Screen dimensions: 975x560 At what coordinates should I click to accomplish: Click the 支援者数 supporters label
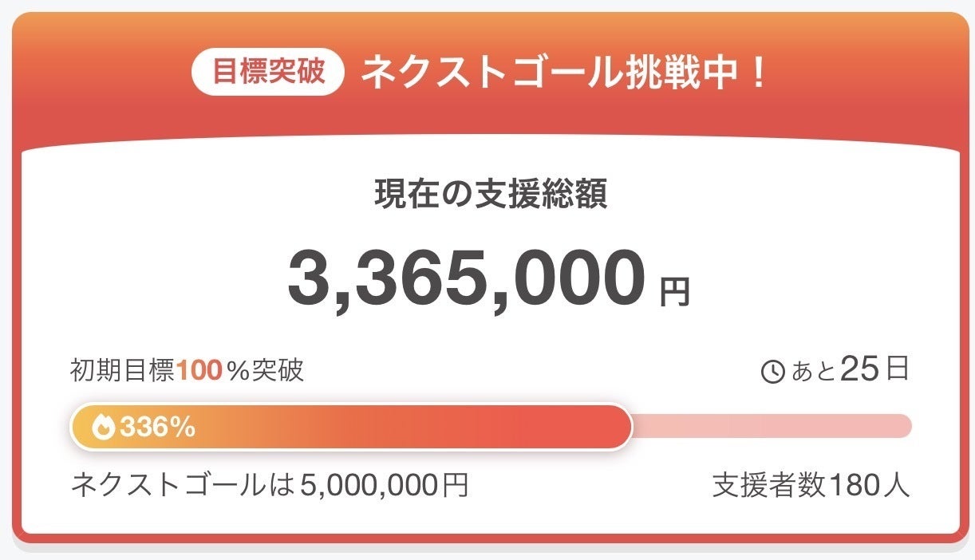click(x=769, y=485)
